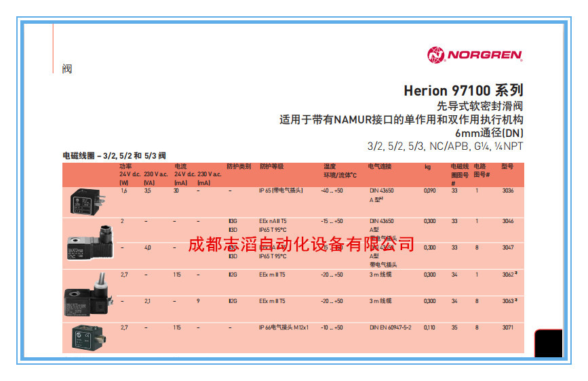Click the '4,0' VA value in row 3047
The width and height of the screenshot is (588, 381).
click(x=148, y=247)
